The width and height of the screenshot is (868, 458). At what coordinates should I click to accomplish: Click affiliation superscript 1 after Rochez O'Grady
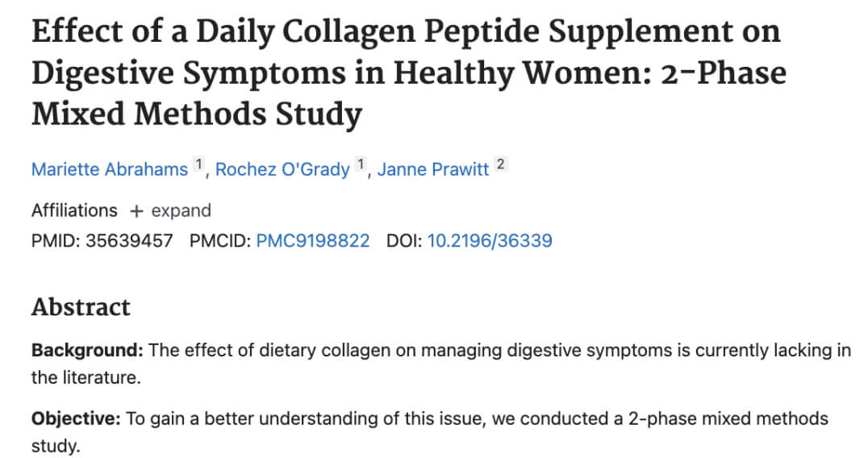coord(362,166)
